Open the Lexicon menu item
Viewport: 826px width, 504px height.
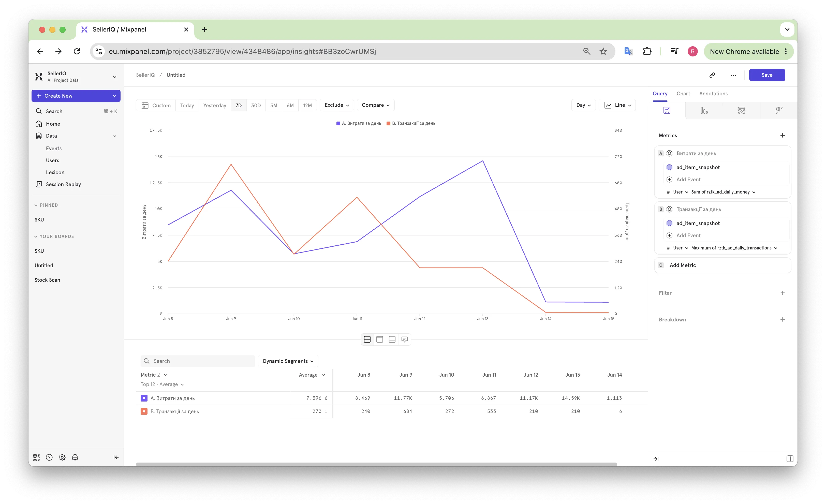[55, 172]
